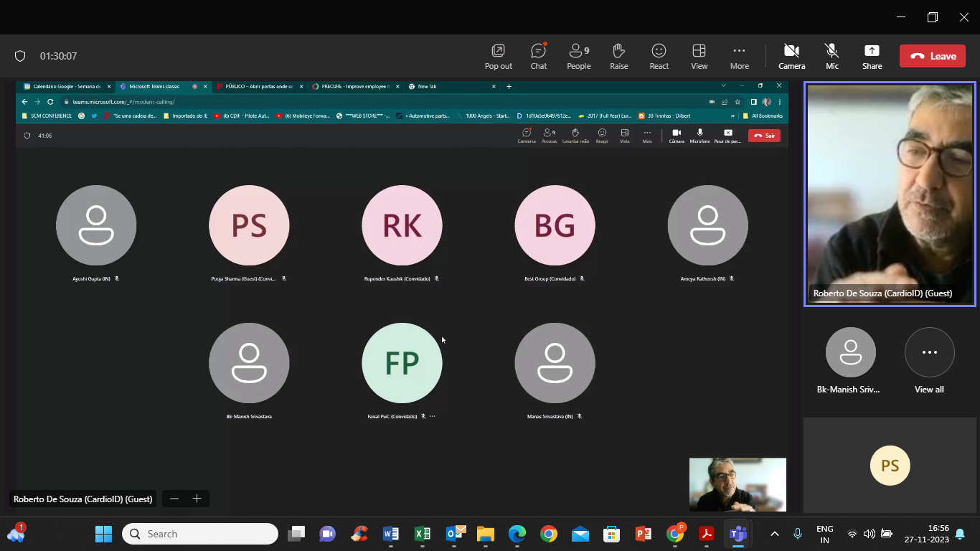This screenshot has height=551, width=980.
Task: Turn on the Camera
Action: (791, 56)
